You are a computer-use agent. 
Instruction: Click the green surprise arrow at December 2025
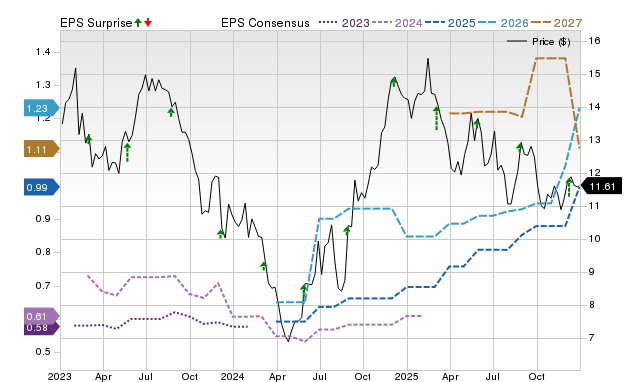pyautogui.click(x=569, y=188)
